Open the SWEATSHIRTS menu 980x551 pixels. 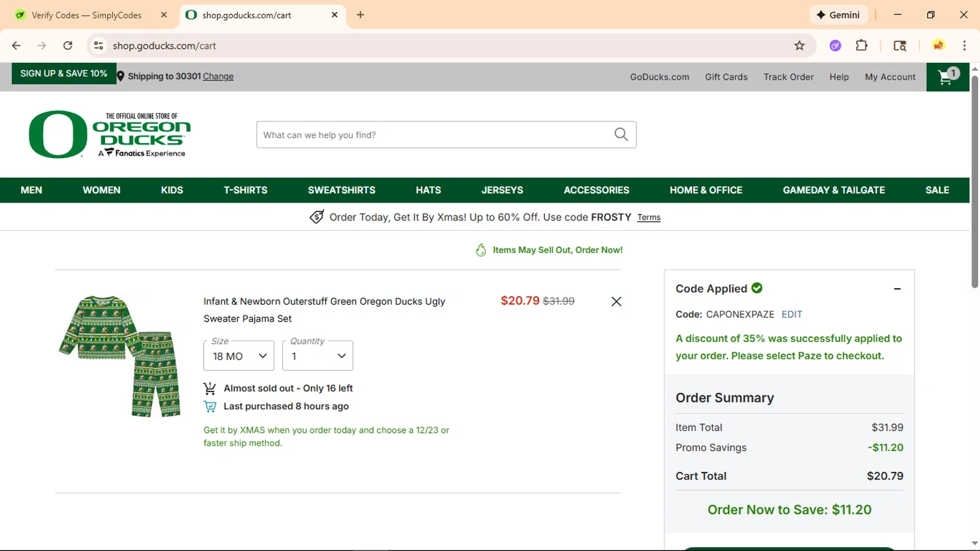pyautogui.click(x=342, y=190)
